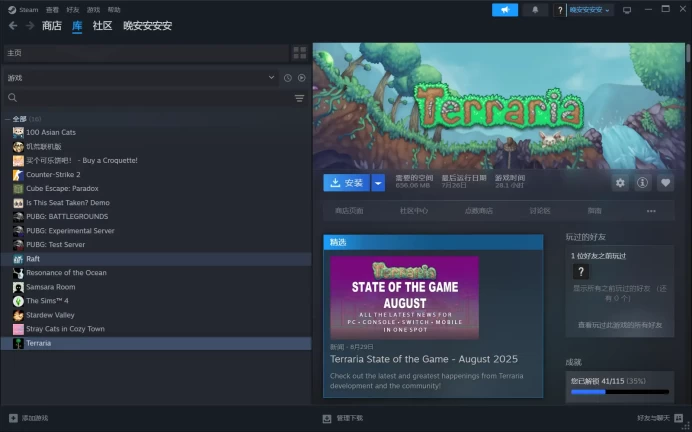
Task: Open the question mark help icon
Action: [560, 10]
